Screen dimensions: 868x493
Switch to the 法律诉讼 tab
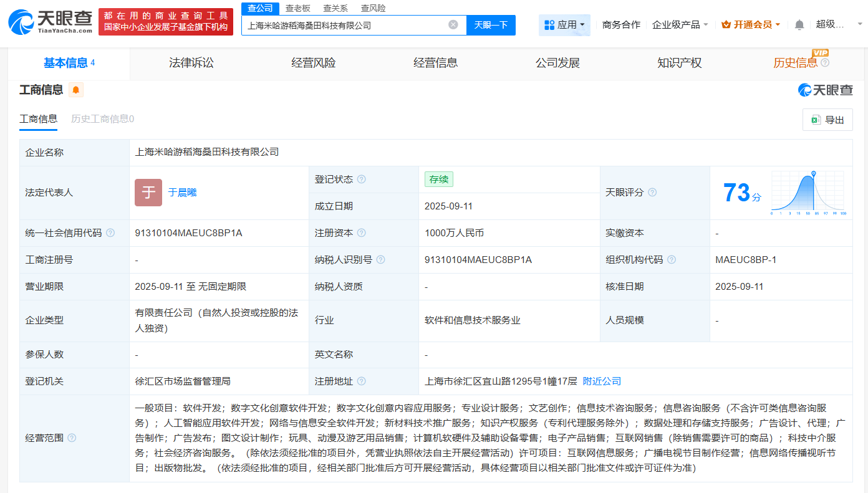coord(191,63)
